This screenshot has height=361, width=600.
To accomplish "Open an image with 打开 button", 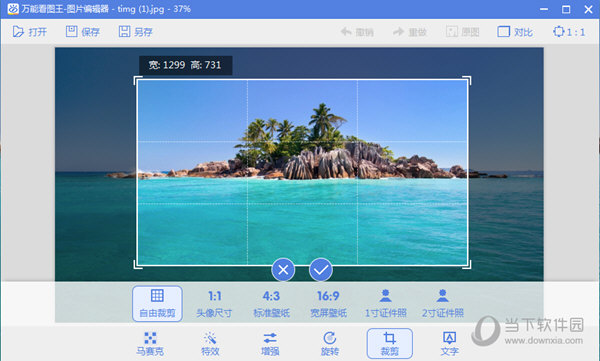I will (x=29, y=31).
